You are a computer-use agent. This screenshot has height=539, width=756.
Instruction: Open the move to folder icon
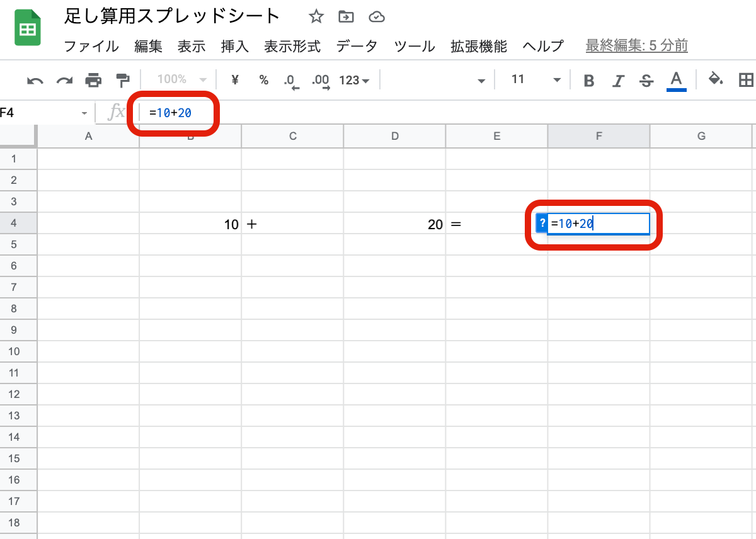pos(346,16)
